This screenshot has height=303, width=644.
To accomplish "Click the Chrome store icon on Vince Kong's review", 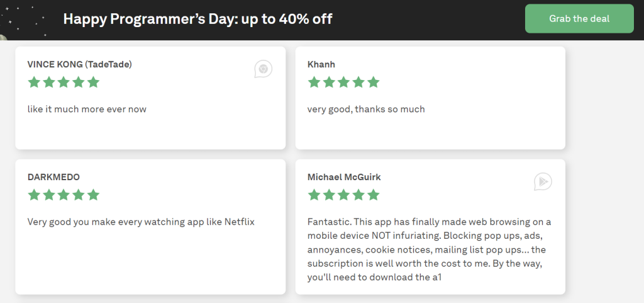I will click(263, 69).
